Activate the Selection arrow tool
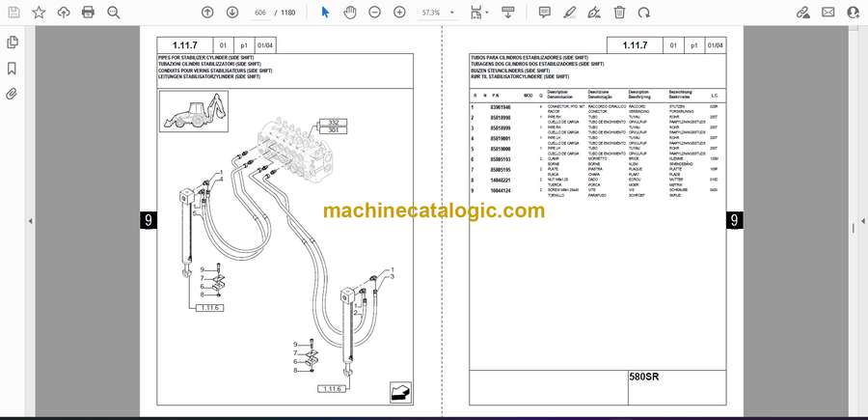 [x=325, y=13]
